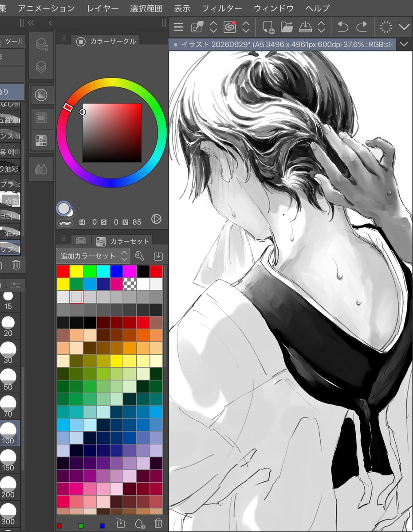Create a new canvas with the New file icon

[x=268, y=27]
